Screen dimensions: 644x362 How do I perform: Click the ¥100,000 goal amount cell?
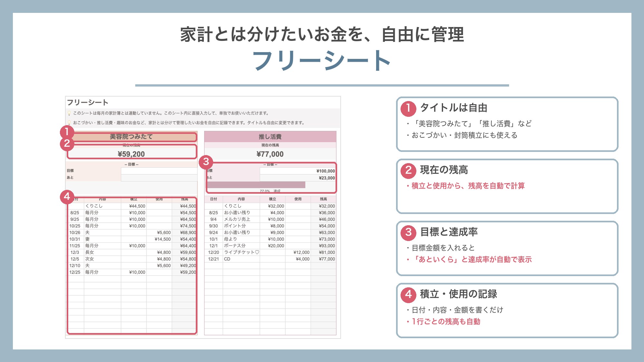pyautogui.click(x=298, y=171)
